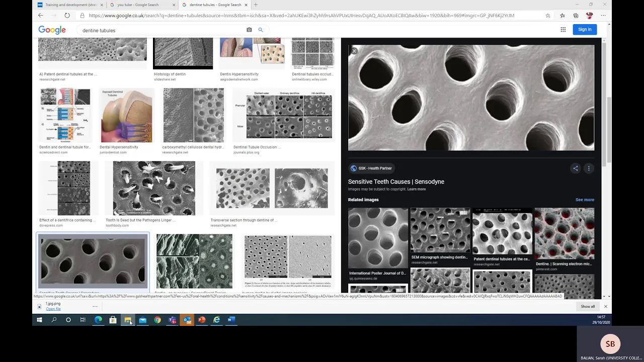
Task: Click the Sign in button
Action: (x=585, y=30)
